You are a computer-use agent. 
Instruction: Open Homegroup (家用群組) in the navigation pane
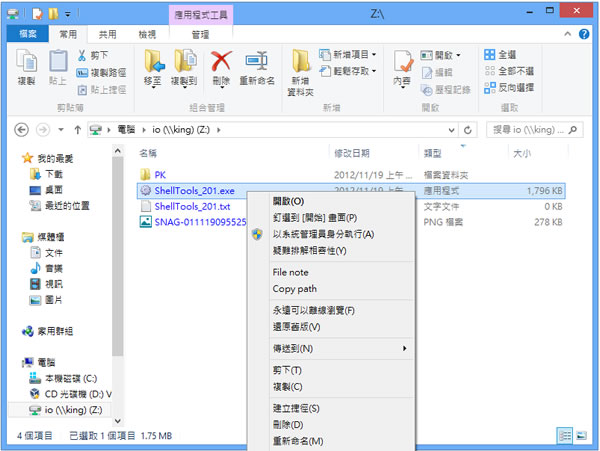click(x=47, y=331)
